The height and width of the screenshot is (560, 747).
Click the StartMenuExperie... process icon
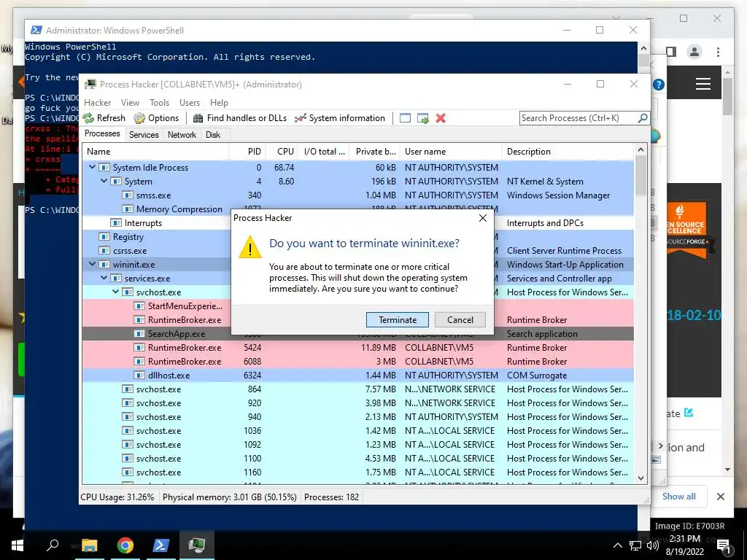click(x=139, y=306)
